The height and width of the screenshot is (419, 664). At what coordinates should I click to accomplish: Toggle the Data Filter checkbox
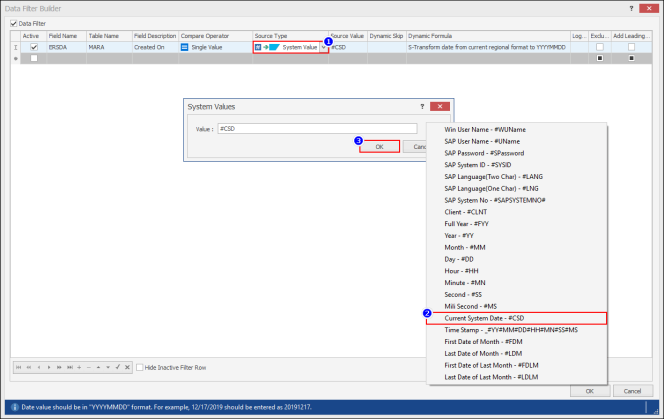[14, 23]
